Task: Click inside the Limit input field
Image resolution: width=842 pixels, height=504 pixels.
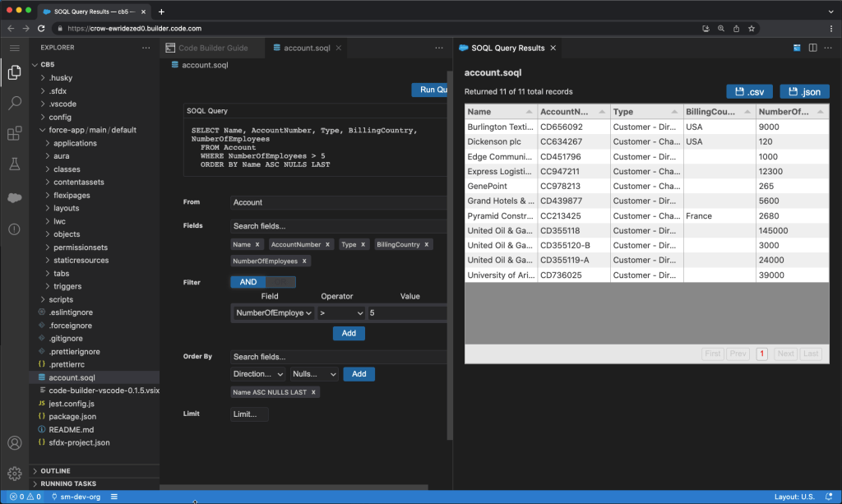Action: [x=249, y=415]
